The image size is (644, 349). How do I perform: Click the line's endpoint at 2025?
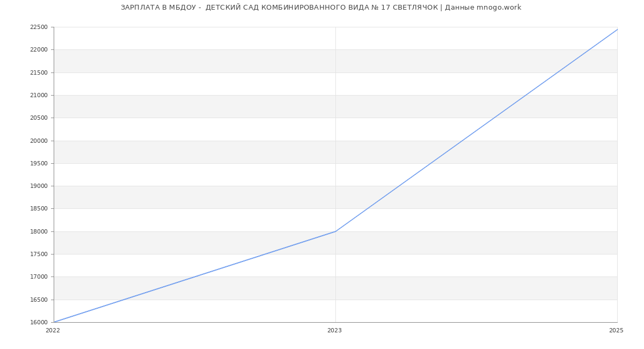[617, 30]
